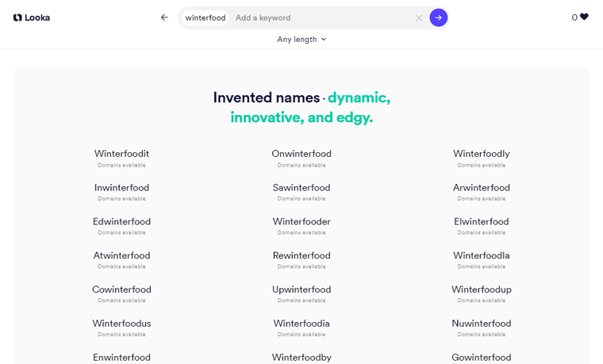
Task: Pick the name Winterfoodly
Action: point(482,154)
